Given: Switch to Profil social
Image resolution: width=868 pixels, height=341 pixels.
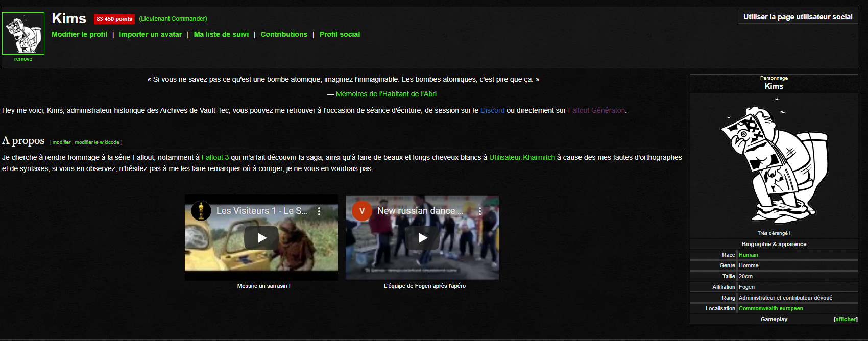Looking at the screenshot, I should [340, 34].
